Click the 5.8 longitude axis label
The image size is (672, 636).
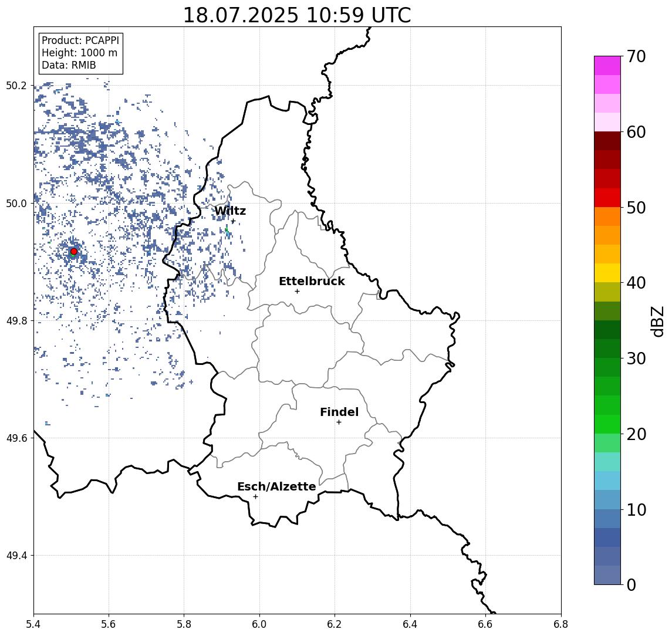184,624
